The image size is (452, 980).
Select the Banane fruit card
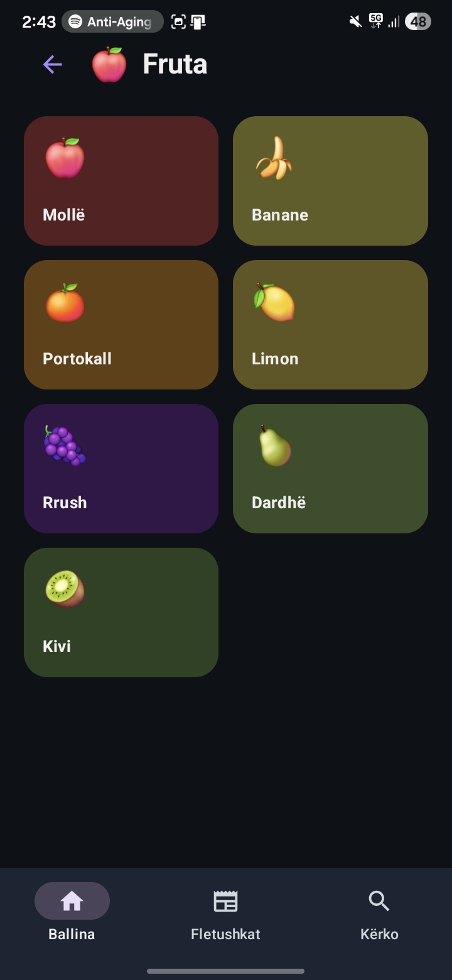pos(330,181)
